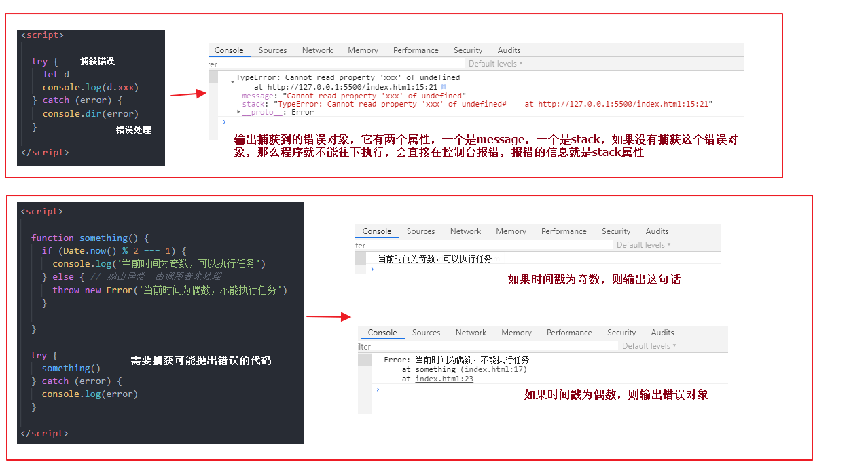Image resolution: width=868 pixels, height=471 pixels.
Task: Click the info icon after index.html:15:21
Action: click(x=444, y=87)
